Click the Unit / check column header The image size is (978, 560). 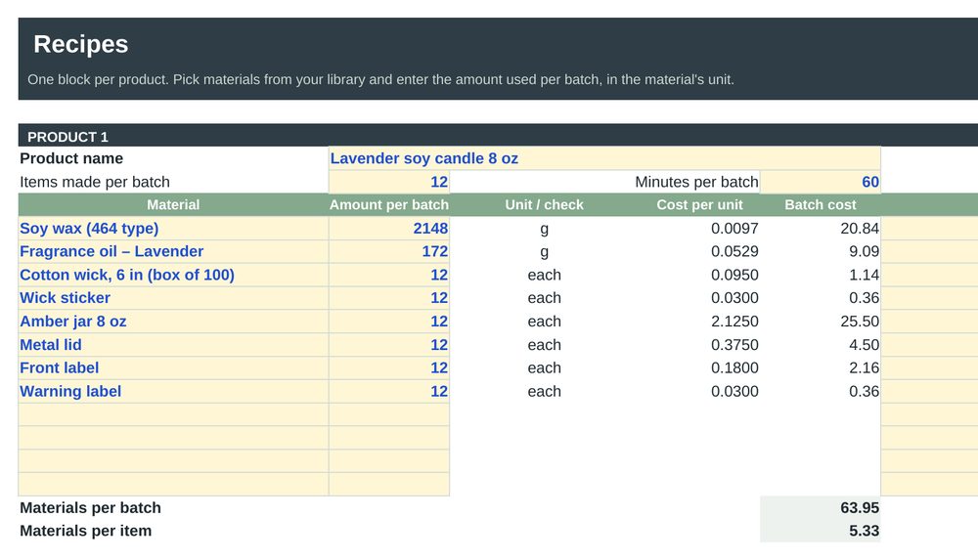coord(544,205)
